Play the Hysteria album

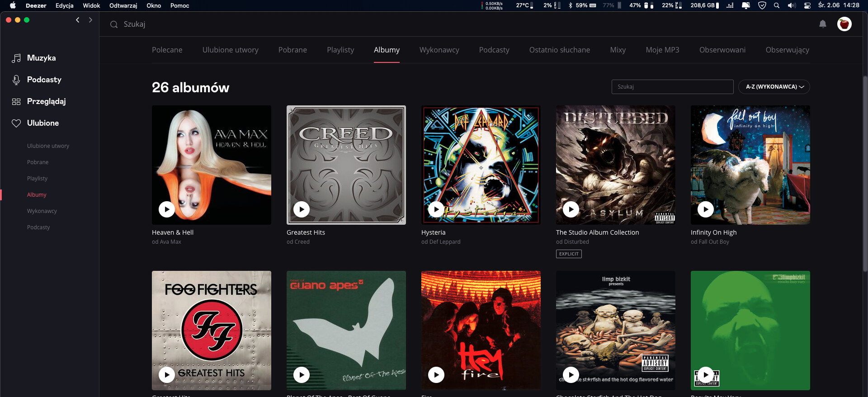[436, 209]
